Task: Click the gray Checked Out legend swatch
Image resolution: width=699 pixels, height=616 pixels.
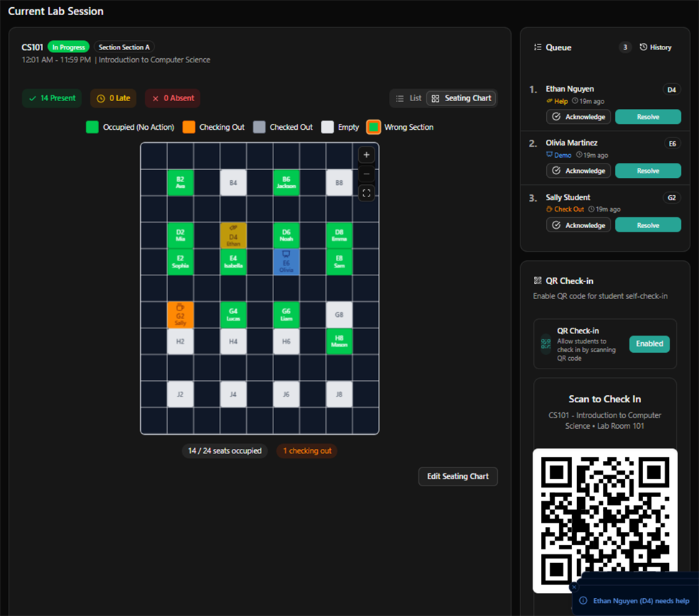Action: click(259, 127)
